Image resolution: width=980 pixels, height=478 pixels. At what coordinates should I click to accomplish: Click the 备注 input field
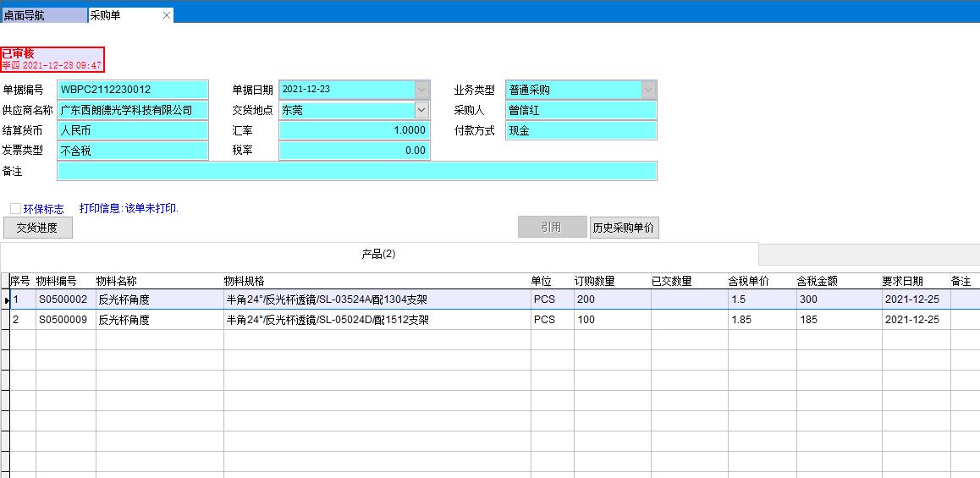click(356, 171)
